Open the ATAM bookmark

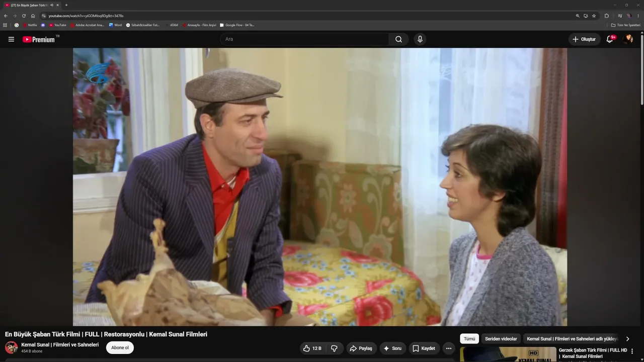172,25
